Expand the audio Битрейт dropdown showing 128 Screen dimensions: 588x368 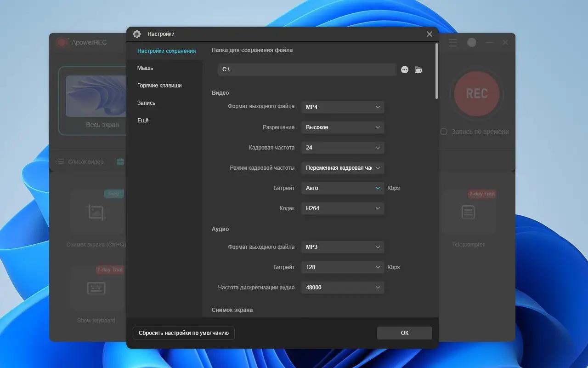tap(343, 267)
